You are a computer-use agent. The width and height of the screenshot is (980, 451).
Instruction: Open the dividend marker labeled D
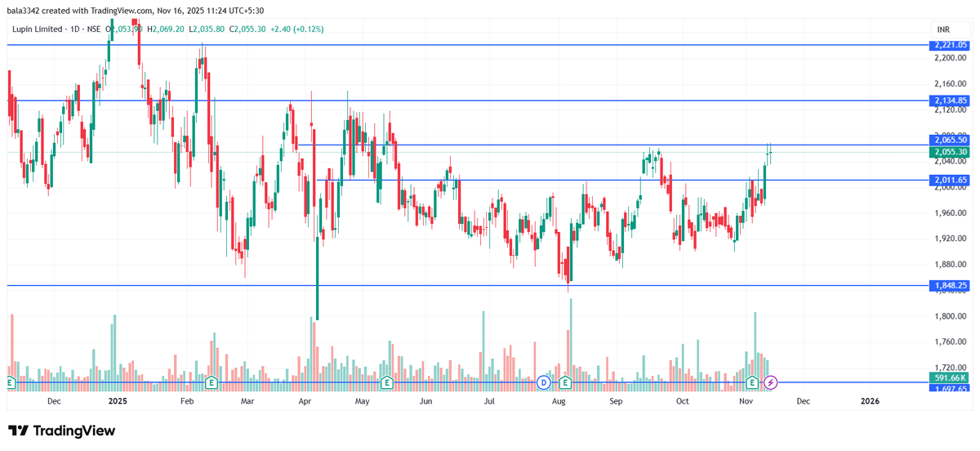pos(545,382)
